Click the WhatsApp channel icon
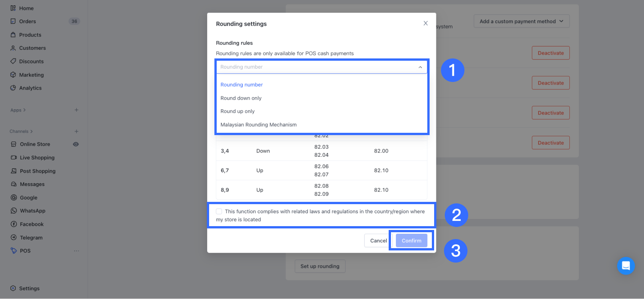 14,211
